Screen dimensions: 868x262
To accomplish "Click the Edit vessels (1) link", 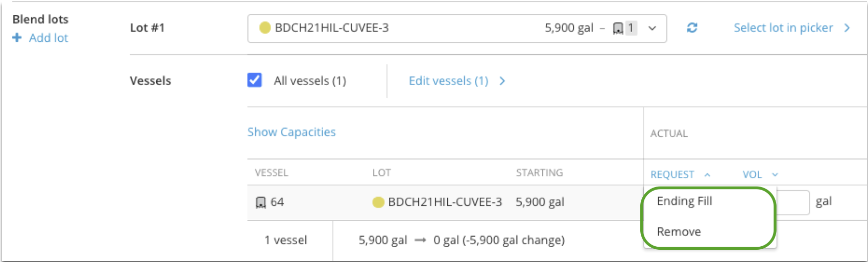I will (x=448, y=81).
